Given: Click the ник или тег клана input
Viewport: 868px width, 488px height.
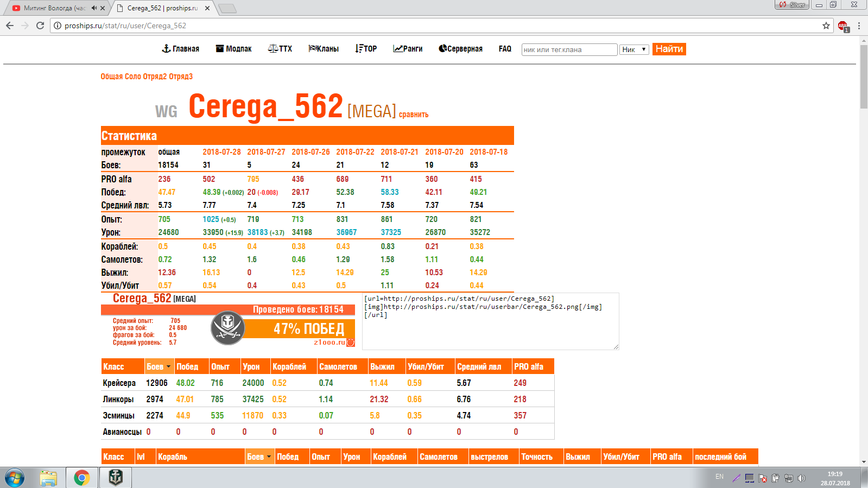Looking at the screenshot, I should coord(569,49).
